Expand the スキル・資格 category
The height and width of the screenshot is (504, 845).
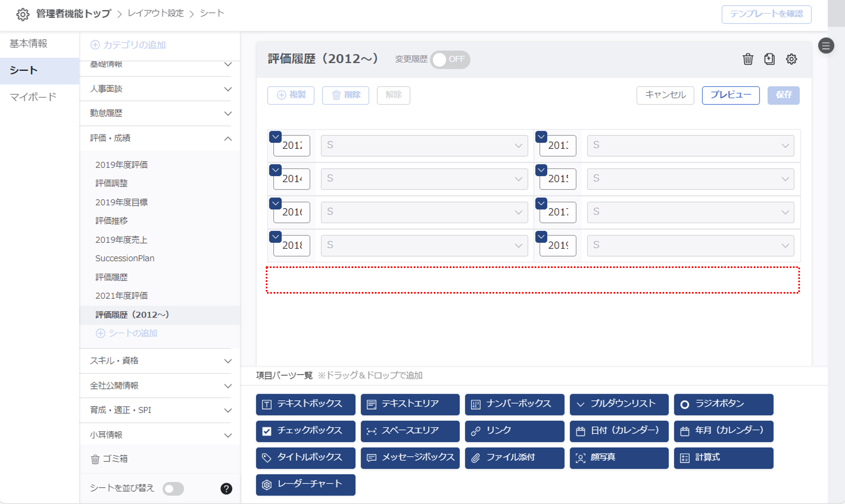pyautogui.click(x=228, y=361)
